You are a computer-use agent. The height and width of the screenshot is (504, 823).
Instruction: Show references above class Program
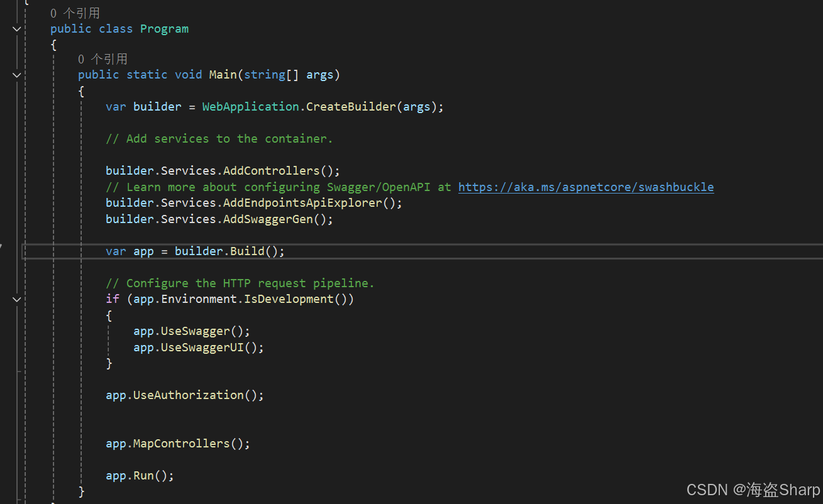(75, 13)
